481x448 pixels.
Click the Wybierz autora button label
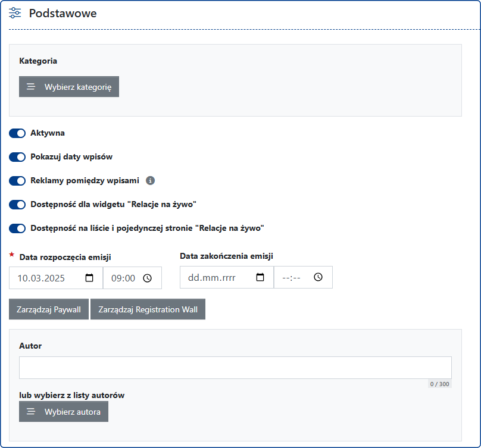[72, 412]
